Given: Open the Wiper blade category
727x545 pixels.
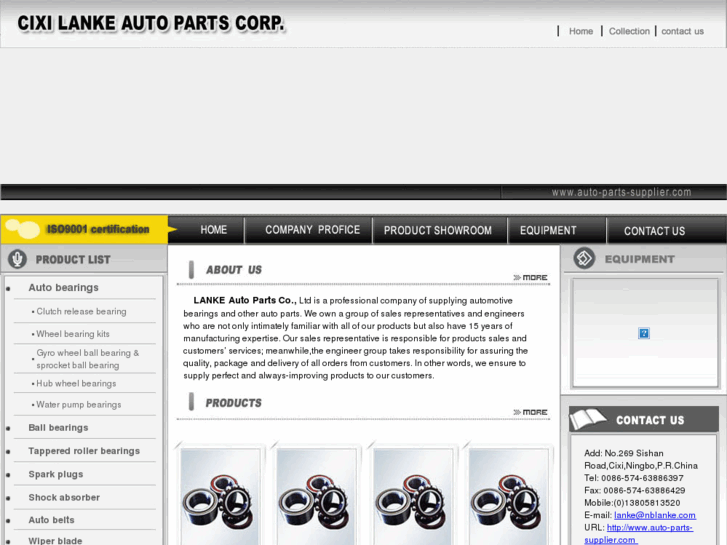Looking at the screenshot, I should [x=55, y=540].
